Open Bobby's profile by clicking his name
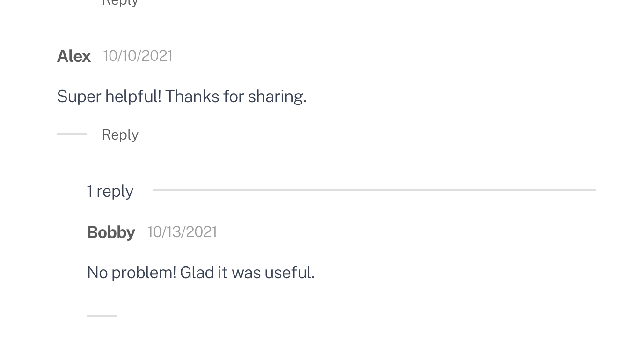The width and height of the screenshot is (644, 357). point(111,231)
